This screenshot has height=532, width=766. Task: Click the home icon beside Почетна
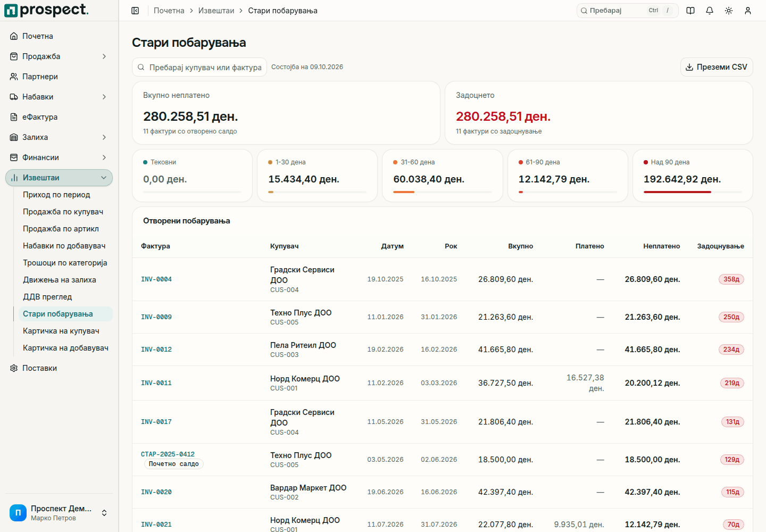[14, 36]
